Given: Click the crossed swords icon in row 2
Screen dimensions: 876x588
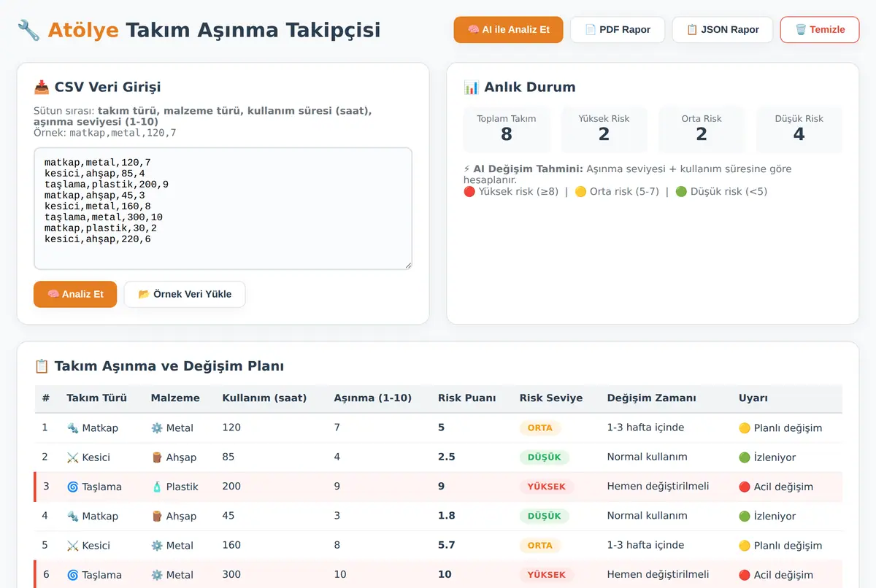Looking at the screenshot, I should (72, 457).
